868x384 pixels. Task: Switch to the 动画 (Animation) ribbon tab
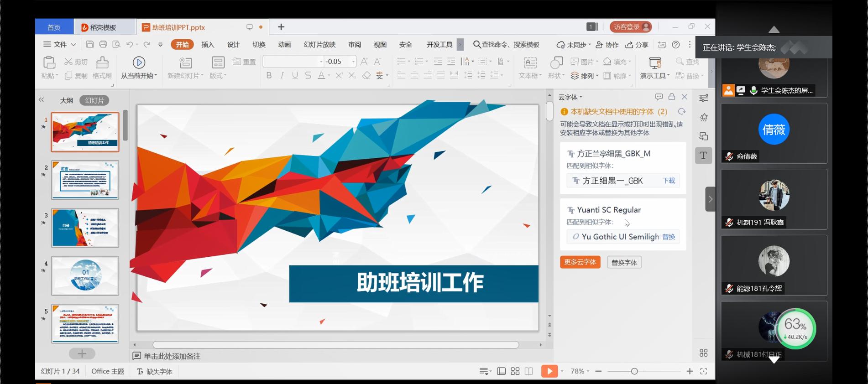pos(284,44)
